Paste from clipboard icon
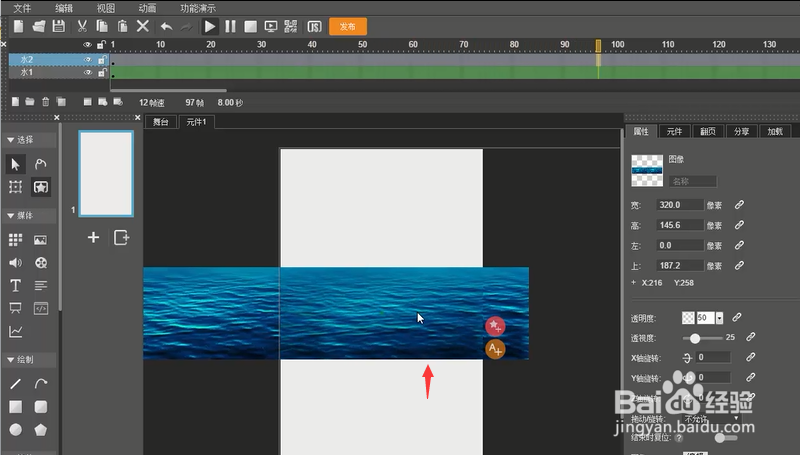800x455 pixels. click(x=122, y=26)
